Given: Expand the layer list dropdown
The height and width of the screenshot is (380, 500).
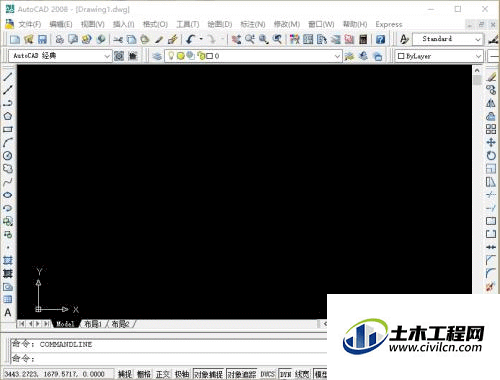Looking at the screenshot, I should click(x=337, y=56).
